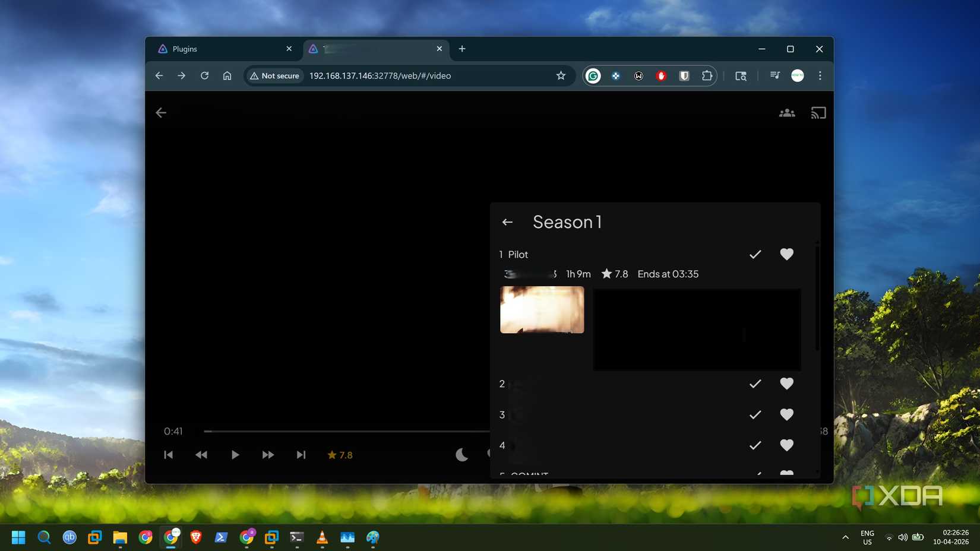Seek on the video progress bar

(347, 432)
